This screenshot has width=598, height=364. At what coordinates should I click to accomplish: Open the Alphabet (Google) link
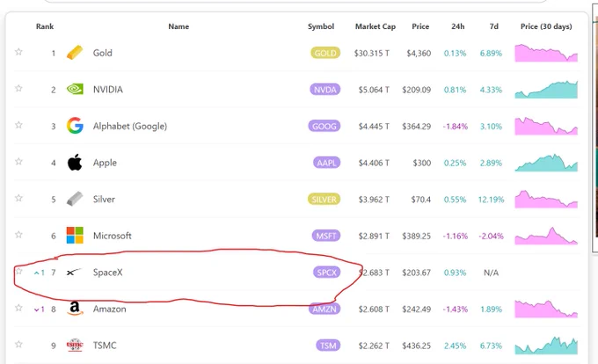[x=130, y=126]
